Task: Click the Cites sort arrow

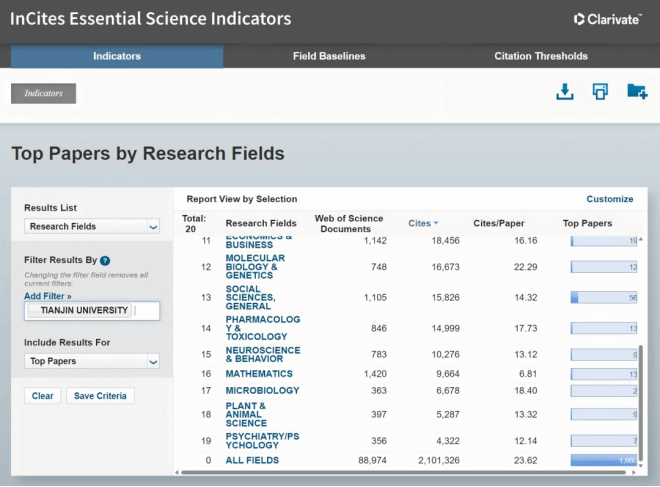Action: 436,223
